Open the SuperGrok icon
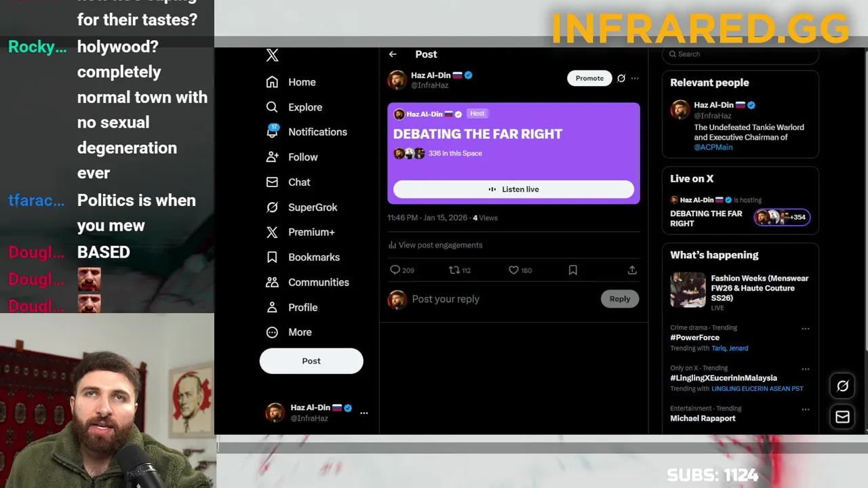This screenshot has width=868, height=488. pyautogui.click(x=272, y=207)
